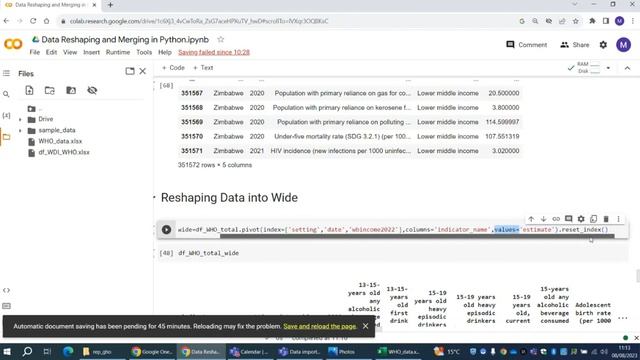Open cell editor settings gear
The image size is (640, 360).
[581, 219]
